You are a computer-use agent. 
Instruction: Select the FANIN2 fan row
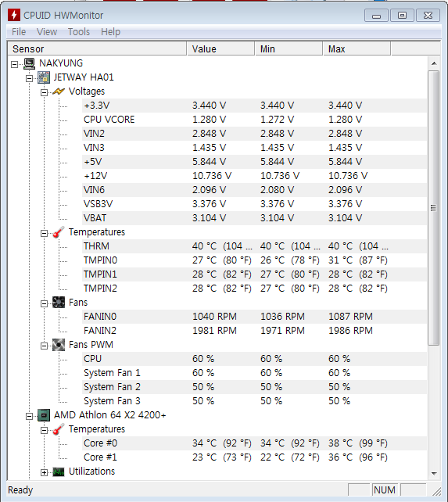click(x=255, y=331)
